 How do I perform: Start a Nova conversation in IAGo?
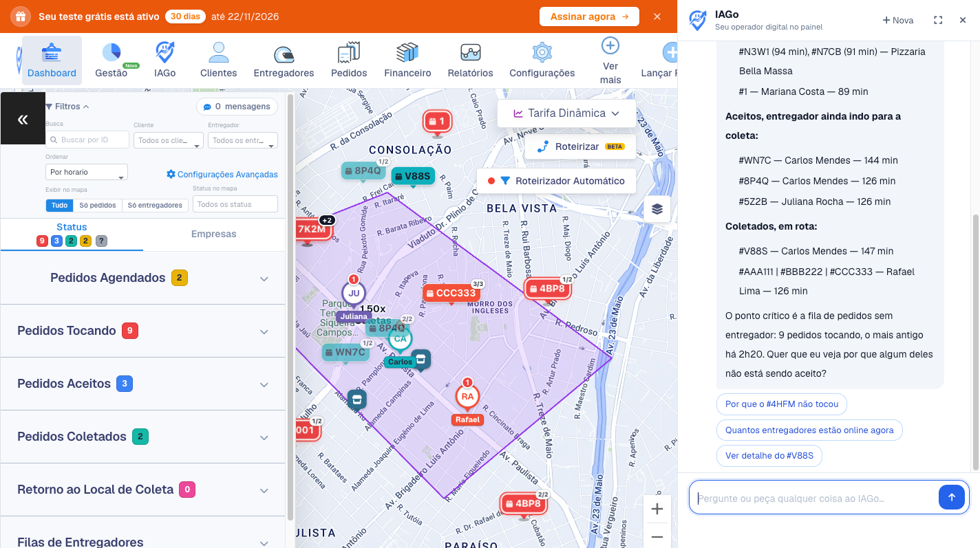pos(898,20)
